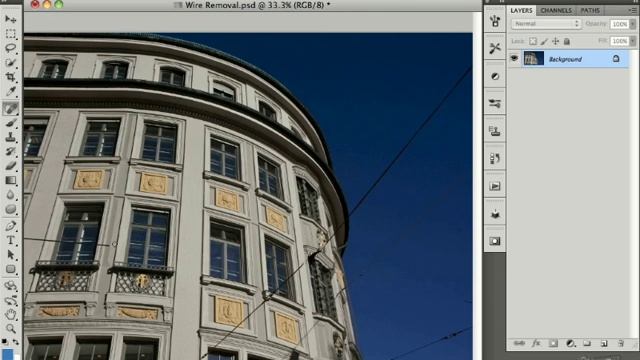The height and width of the screenshot is (360, 640).
Task: Open the Opacity slider arrow
Action: click(633, 24)
